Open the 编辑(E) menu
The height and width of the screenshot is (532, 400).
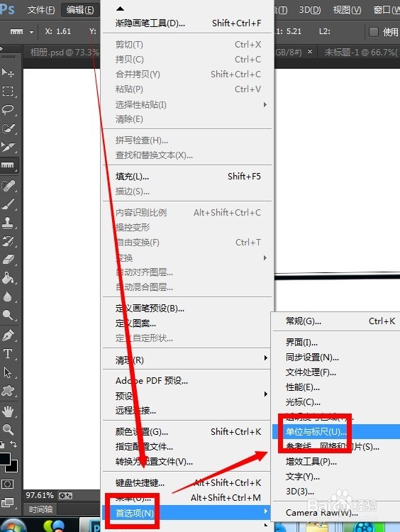tap(80, 10)
